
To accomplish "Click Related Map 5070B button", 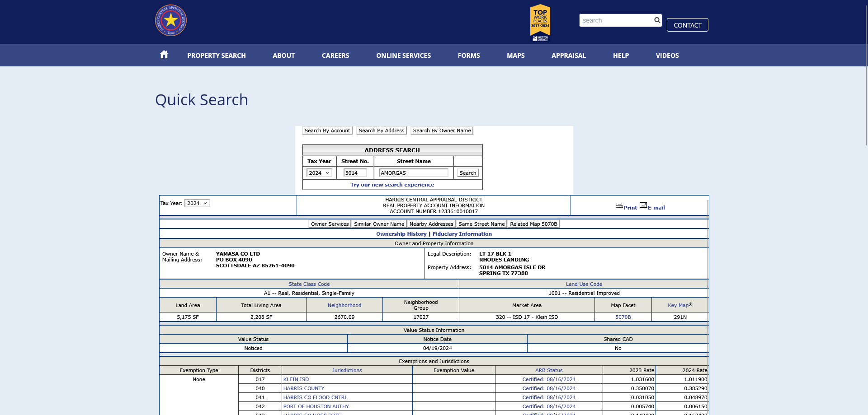I will coord(533,224).
